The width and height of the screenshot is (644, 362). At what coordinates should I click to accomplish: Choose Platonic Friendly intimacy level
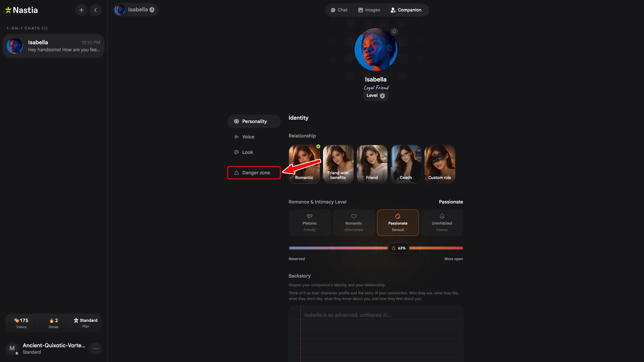[x=310, y=223]
